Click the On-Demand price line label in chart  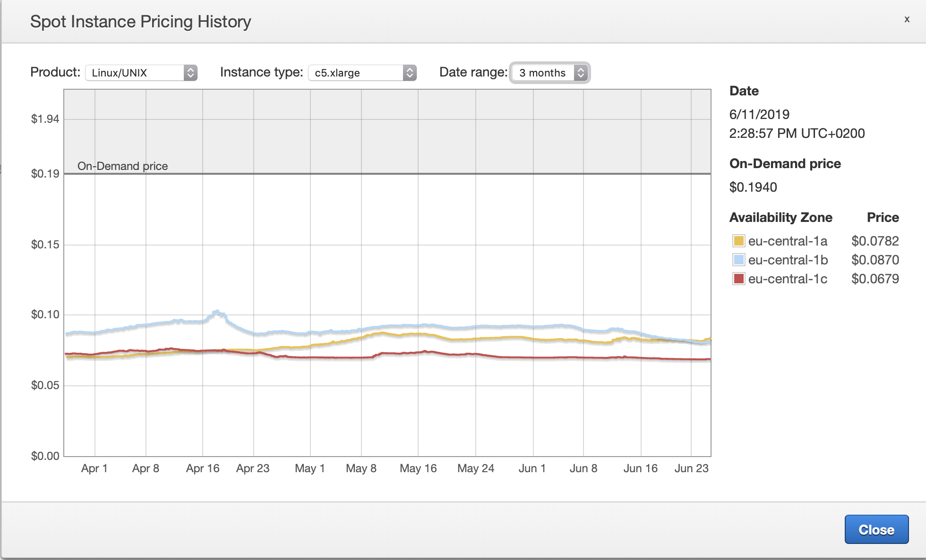click(x=122, y=166)
